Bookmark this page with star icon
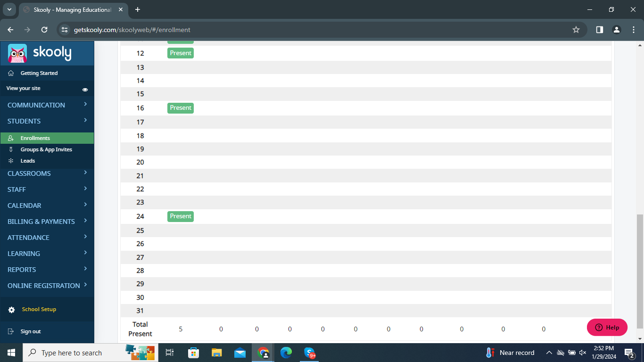The height and width of the screenshot is (362, 644). click(x=576, y=30)
